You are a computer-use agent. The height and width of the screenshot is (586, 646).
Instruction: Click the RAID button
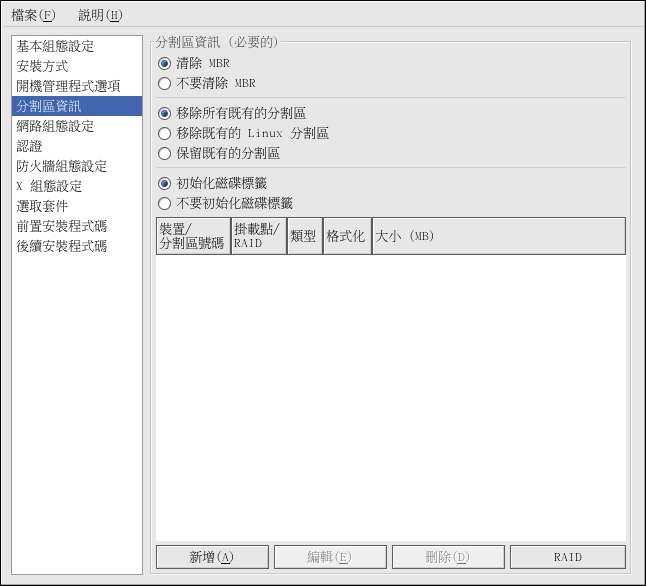pyautogui.click(x=567, y=558)
